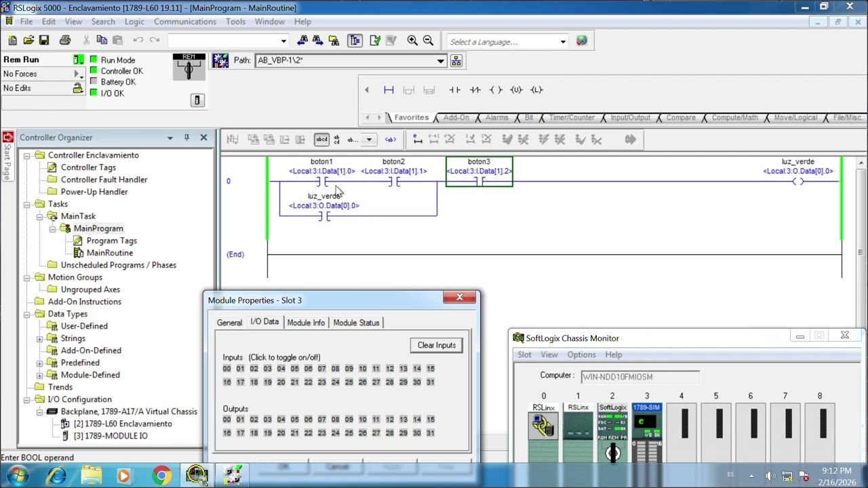868x488 pixels.
Task: Click the Clear Inputs button
Action: pyautogui.click(x=437, y=345)
